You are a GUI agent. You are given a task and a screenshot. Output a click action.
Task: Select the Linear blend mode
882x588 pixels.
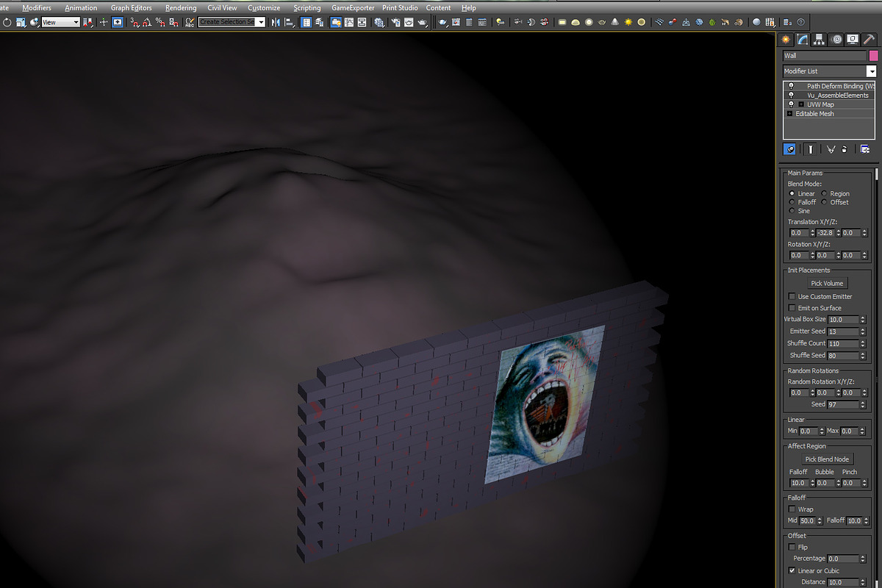pyautogui.click(x=803, y=193)
